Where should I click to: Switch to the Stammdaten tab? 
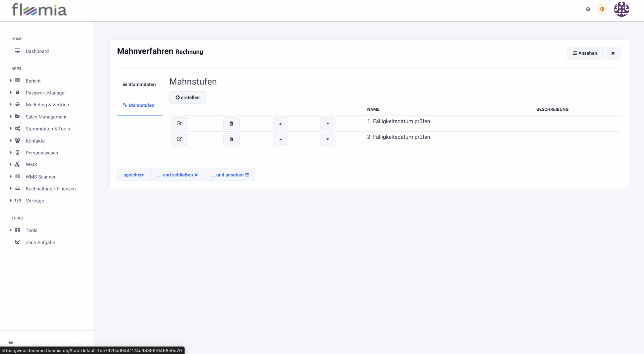click(139, 84)
